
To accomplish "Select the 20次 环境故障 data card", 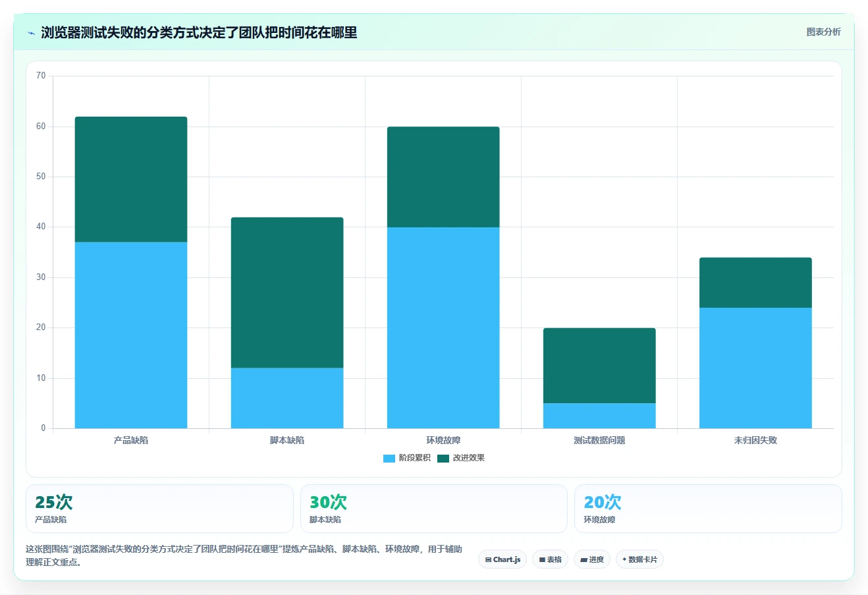I will (708, 509).
